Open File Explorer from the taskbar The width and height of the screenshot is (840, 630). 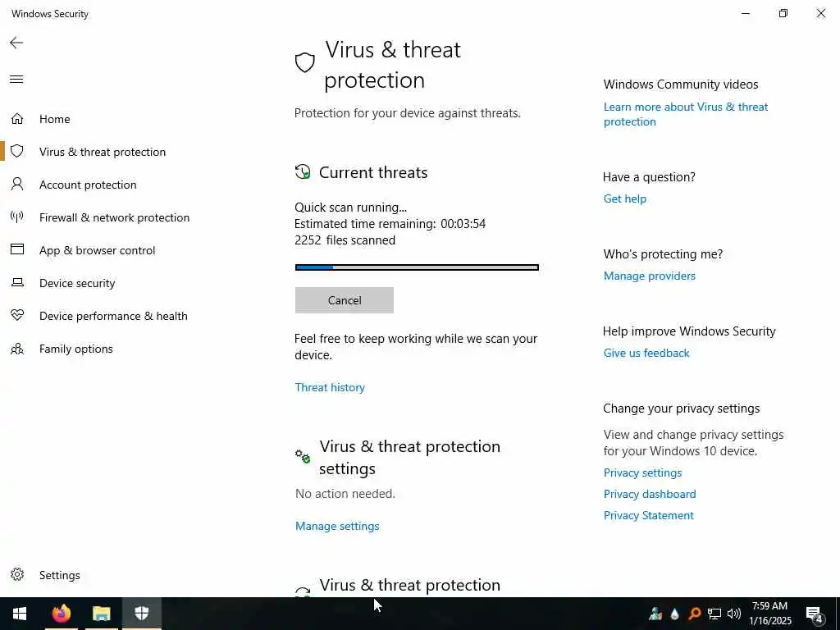coord(101,614)
